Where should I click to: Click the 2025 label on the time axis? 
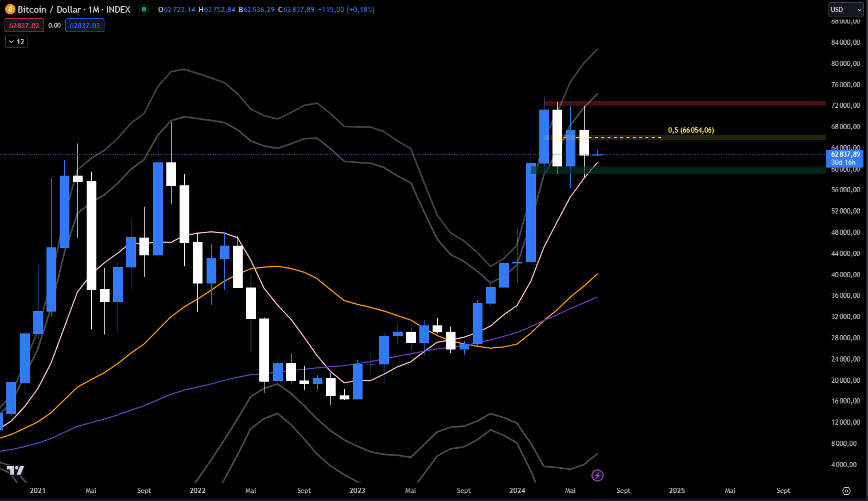tap(676, 491)
